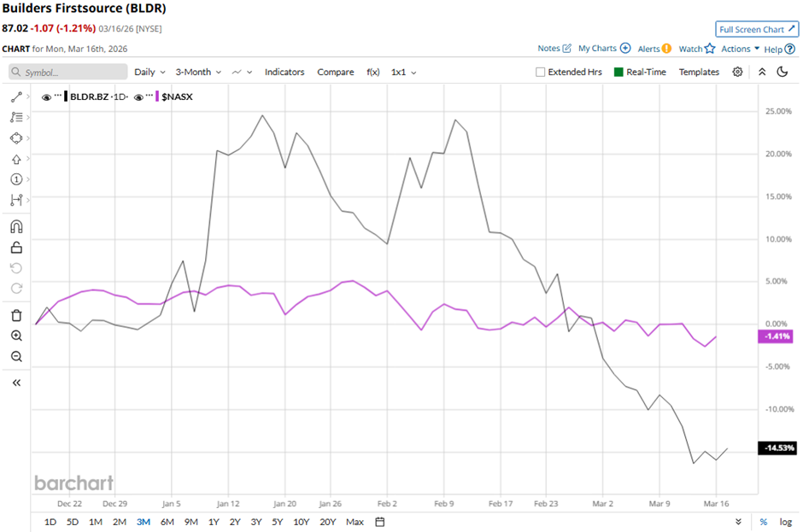This screenshot has height=532, width=803.
Task: Open the date range calendar picker
Action: click(x=380, y=522)
